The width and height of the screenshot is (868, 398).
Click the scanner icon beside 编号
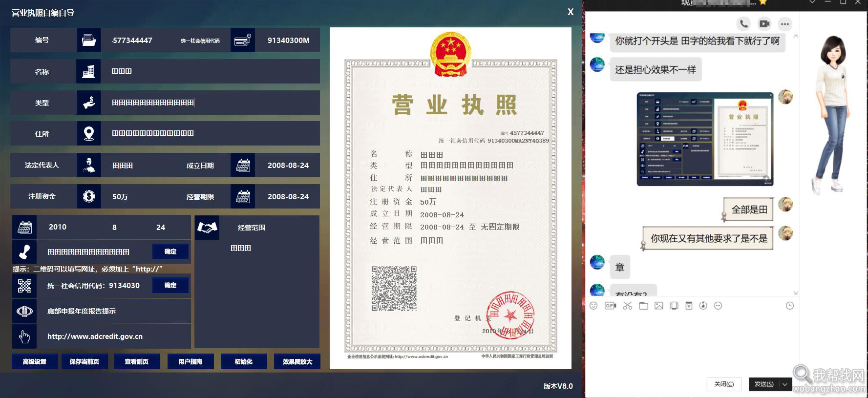pyautogui.click(x=89, y=40)
